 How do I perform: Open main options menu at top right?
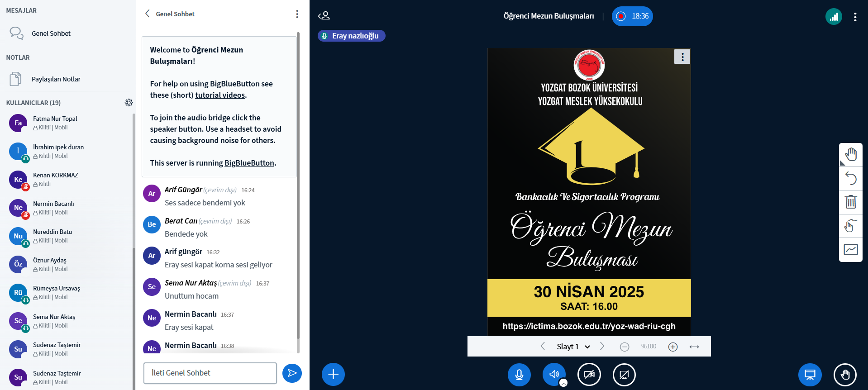pos(855,17)
